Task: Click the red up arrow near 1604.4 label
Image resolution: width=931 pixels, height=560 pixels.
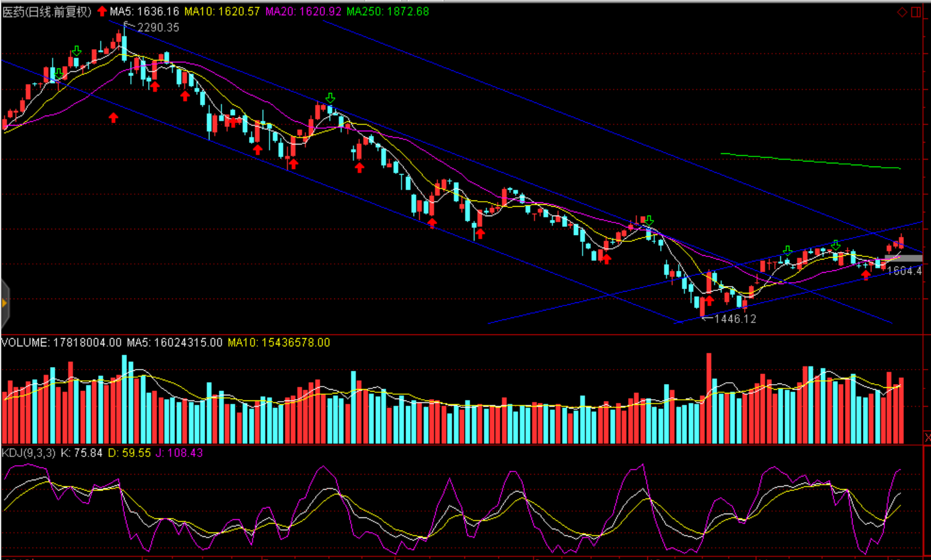Action: 866,273
